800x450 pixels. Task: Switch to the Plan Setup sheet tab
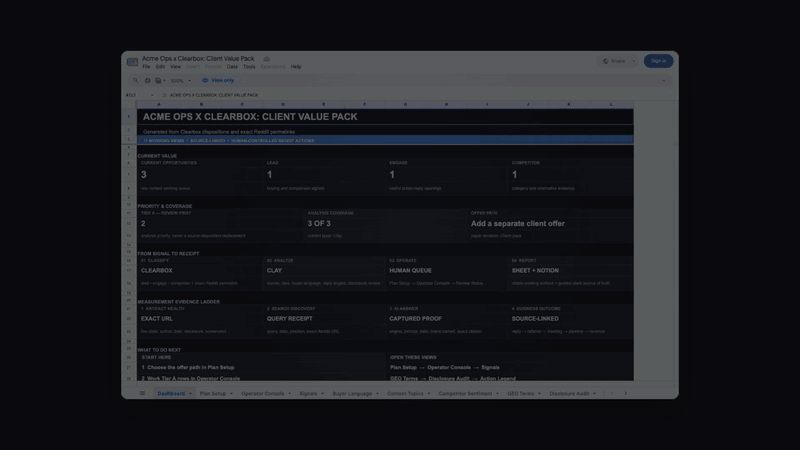click(x=213, y=393)
